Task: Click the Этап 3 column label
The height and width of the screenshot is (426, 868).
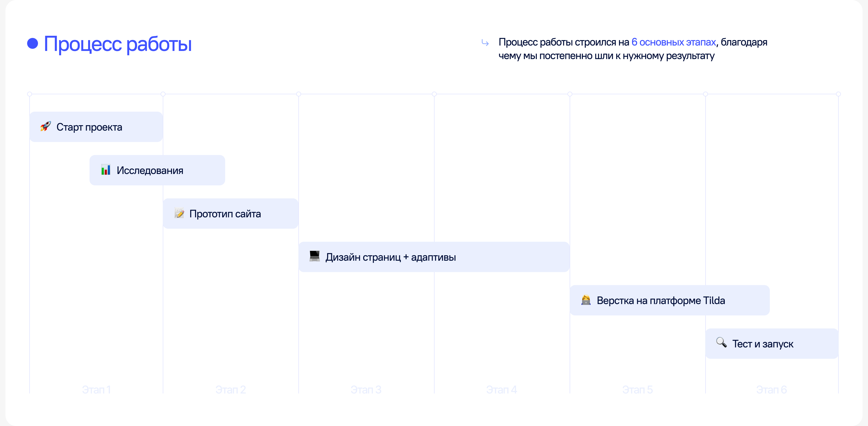Action: (366, 390)
